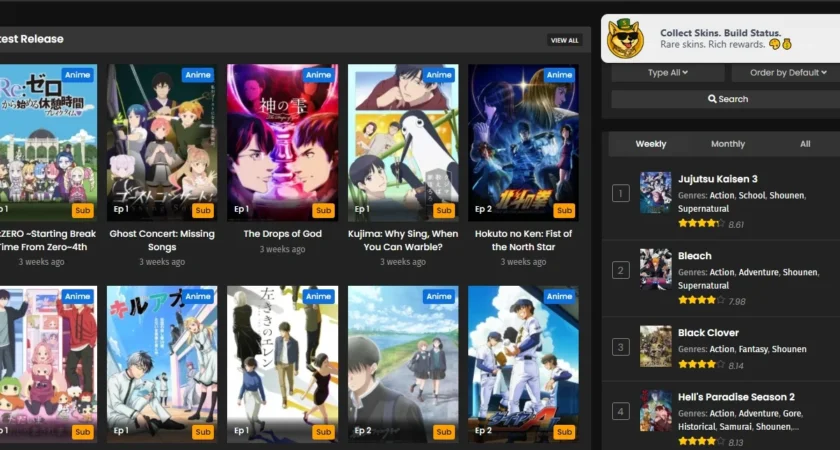Open the Bleach title link

(x=694, y=256)
